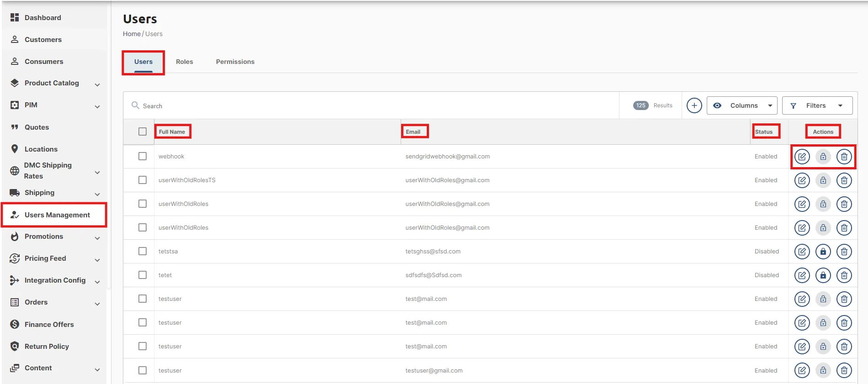
Task: Check the userWithOldRolesTS row checkbox
Action: point(143,180)
